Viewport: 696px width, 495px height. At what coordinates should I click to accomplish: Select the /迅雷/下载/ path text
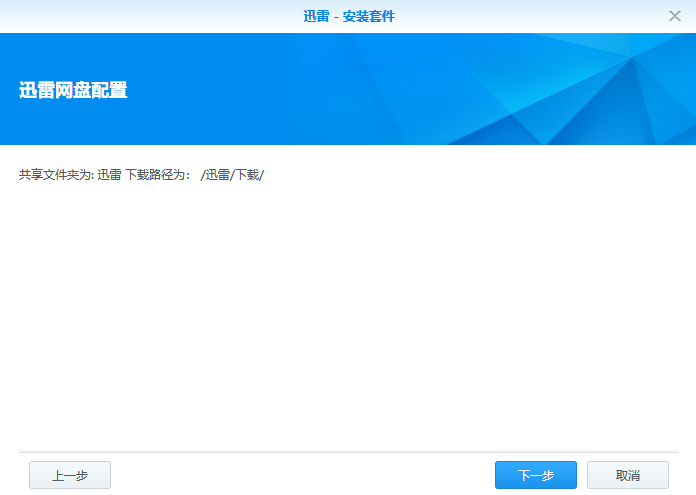232,174
